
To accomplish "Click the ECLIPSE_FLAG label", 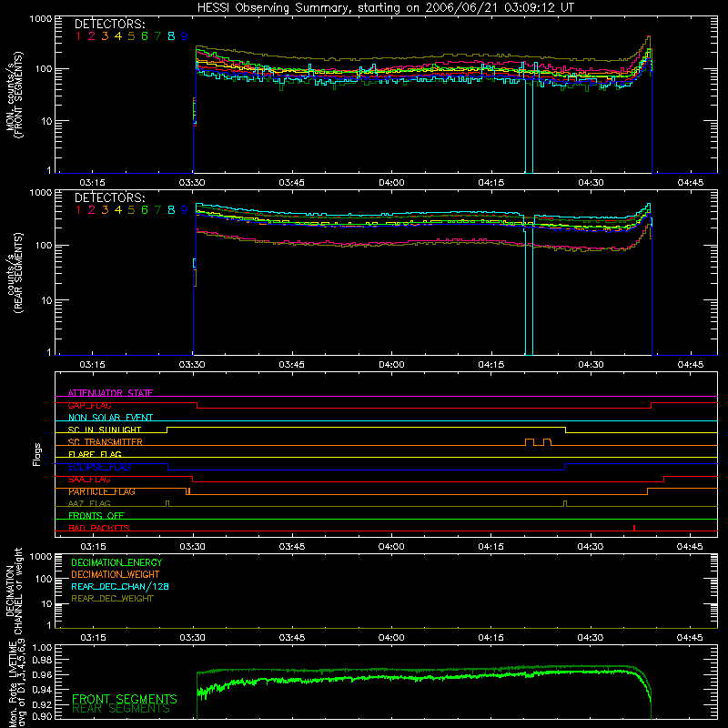I will pos(99,467).
